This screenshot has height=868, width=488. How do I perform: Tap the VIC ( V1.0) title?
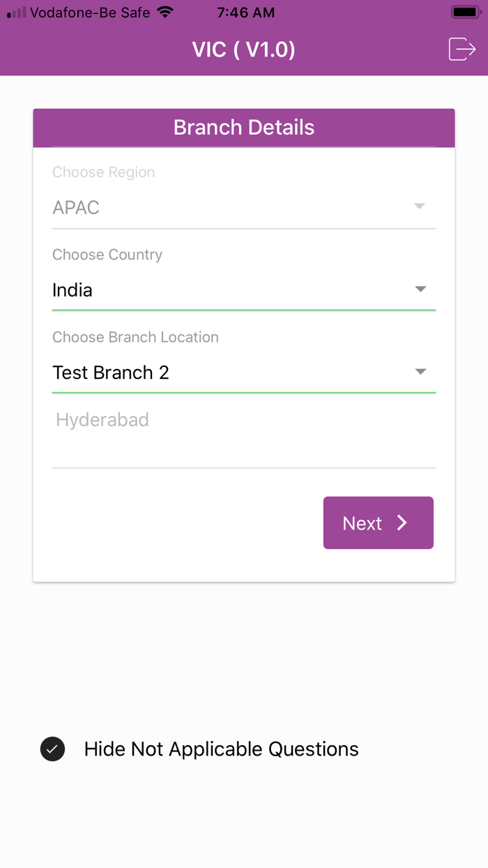[x=244, y=50]
